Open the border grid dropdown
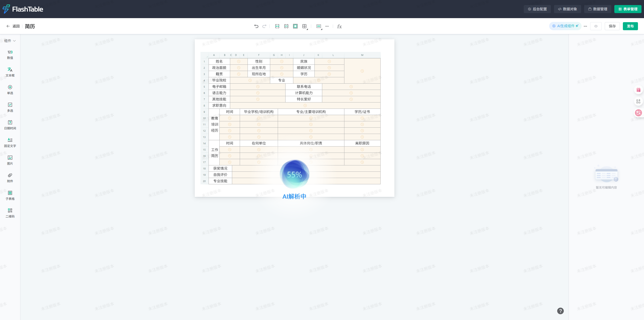Image resolution: width=644 pixels, height=320 pixels. (x=305, y=26)
